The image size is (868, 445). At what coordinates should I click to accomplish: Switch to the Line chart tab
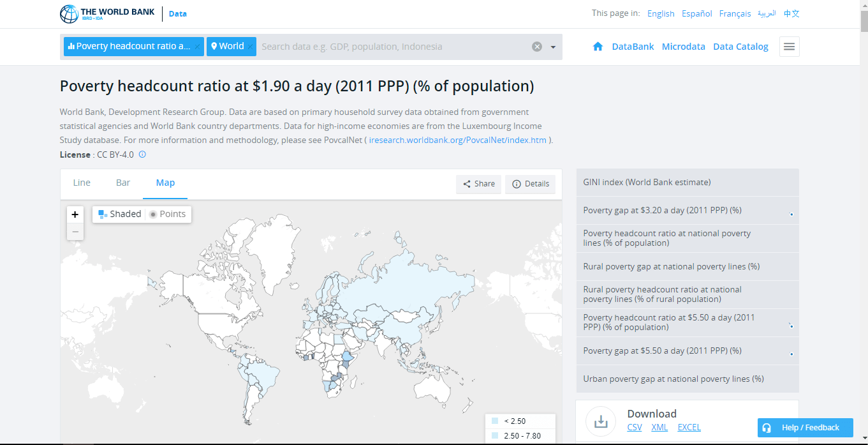tap(82, 183)
